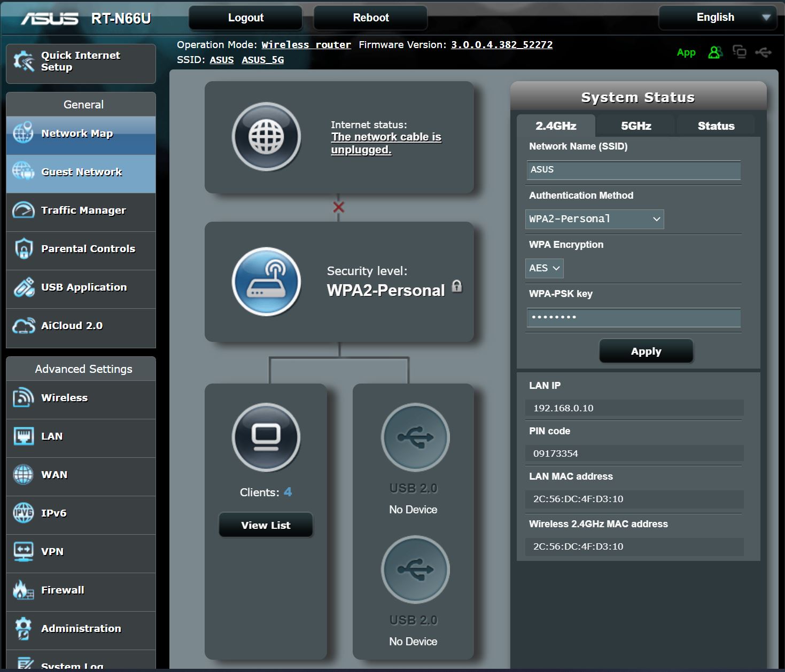
Task: Click the guest user status icon
Action: (x=715, y=52)
